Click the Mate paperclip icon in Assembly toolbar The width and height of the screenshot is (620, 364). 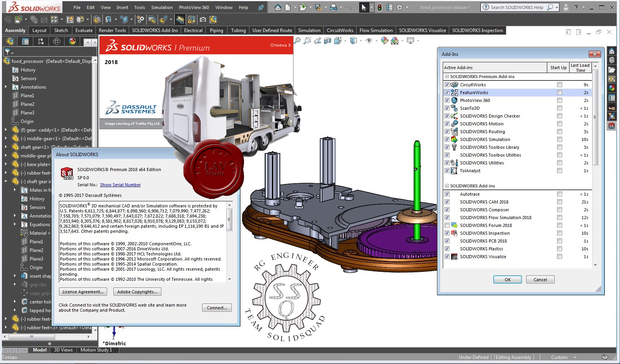(34, 20)
